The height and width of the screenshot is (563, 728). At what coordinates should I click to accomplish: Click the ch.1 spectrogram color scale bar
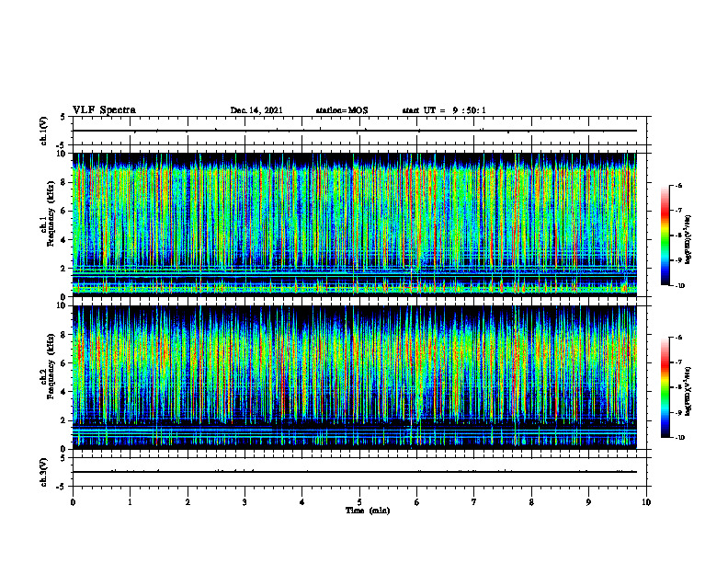pyautogui.click(x=665, y=236)
